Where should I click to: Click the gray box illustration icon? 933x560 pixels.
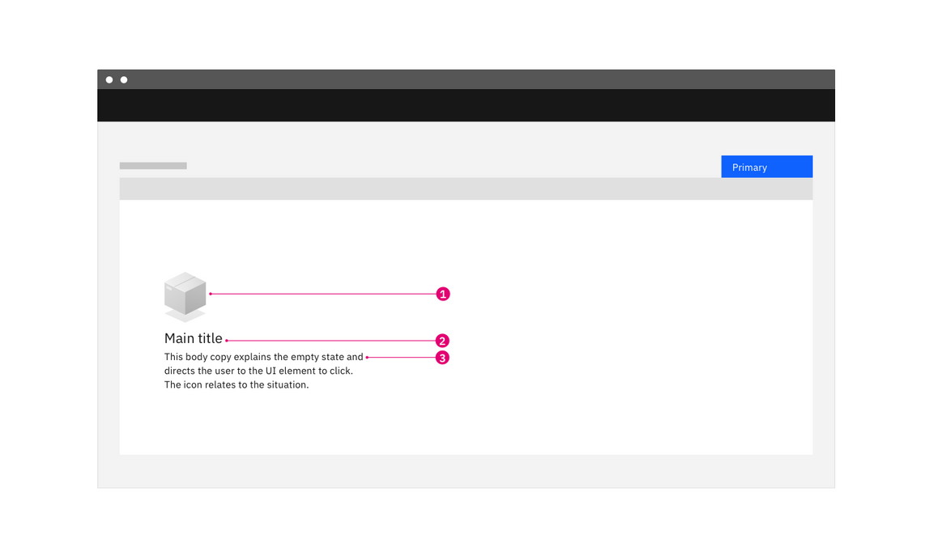(185, 297)
